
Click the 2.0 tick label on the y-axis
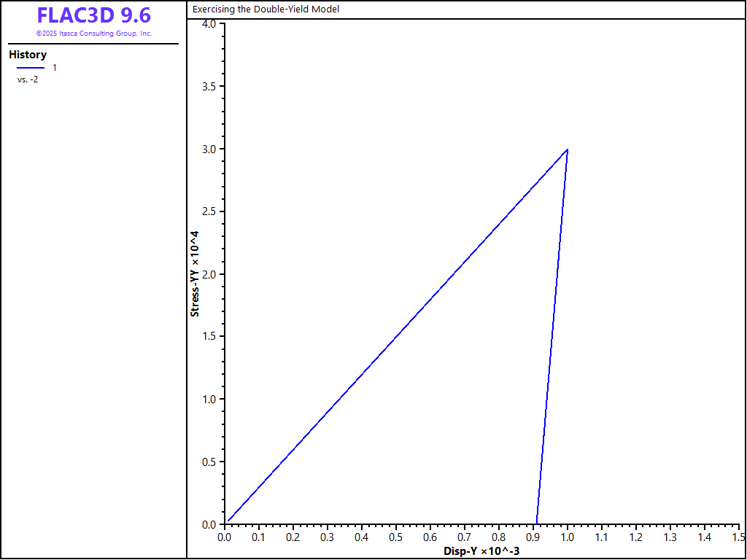(209, 274)
